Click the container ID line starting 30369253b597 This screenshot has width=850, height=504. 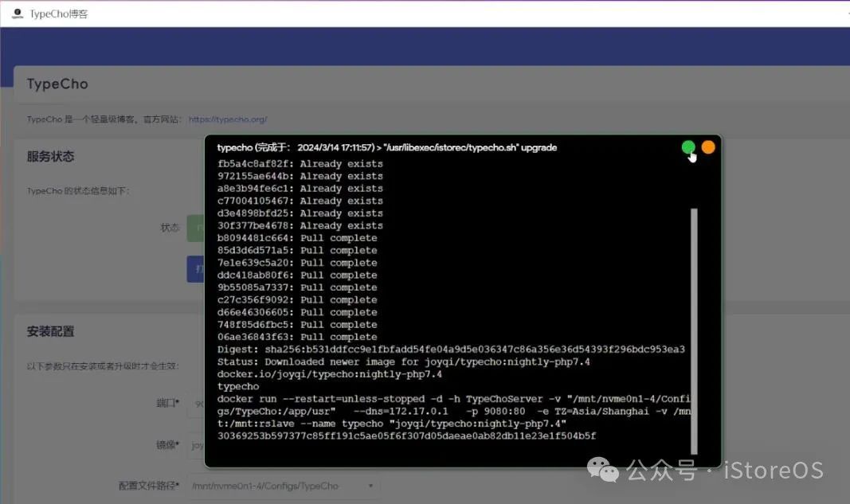406,436
